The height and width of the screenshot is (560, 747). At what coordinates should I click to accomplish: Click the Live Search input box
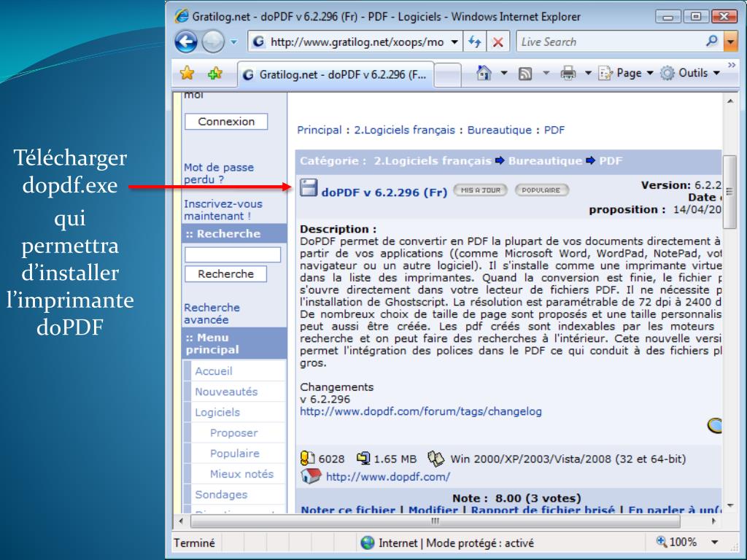coord(610,42)
